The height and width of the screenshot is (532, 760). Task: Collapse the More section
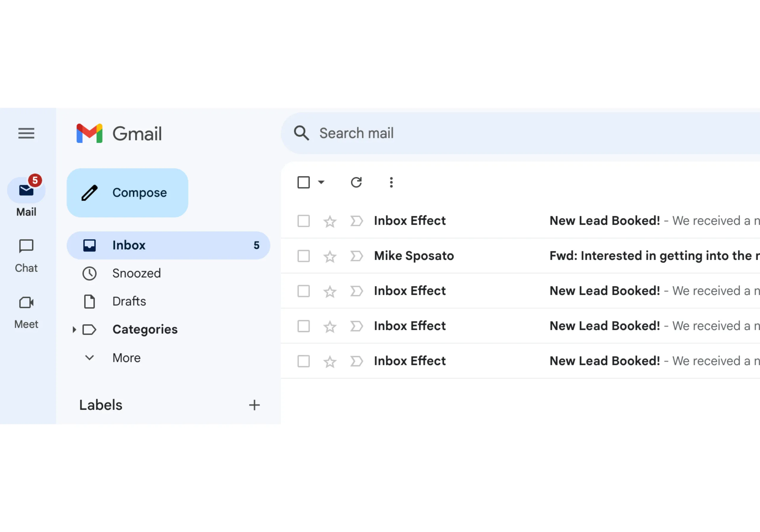(x=89, y=357)
